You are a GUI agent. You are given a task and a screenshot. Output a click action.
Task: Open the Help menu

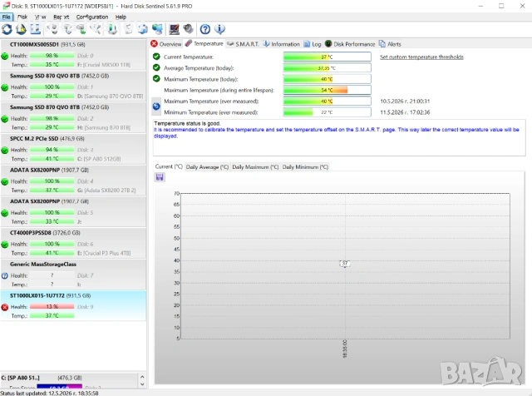[x=121, y=17]
